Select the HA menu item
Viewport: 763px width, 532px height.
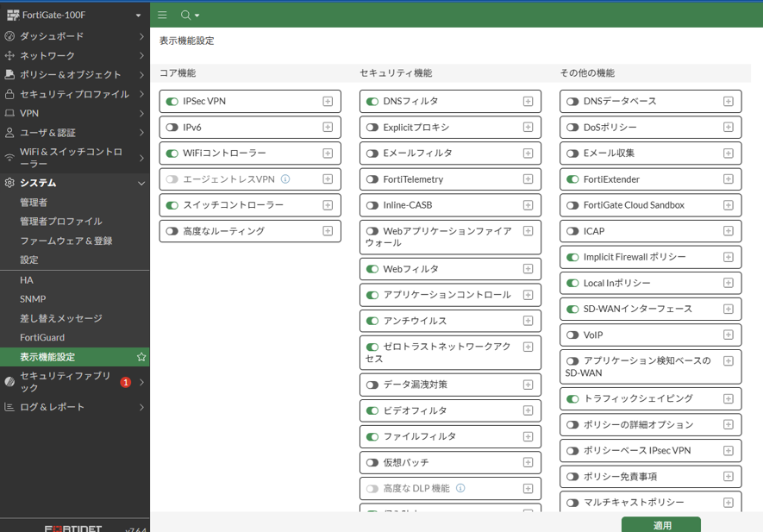click(27, 280)
